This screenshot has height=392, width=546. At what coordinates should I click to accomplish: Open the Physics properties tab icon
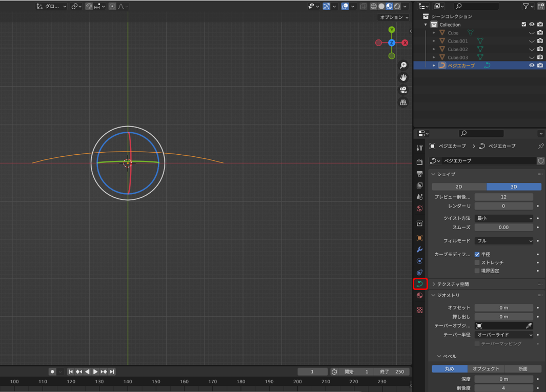pos(419,261)
